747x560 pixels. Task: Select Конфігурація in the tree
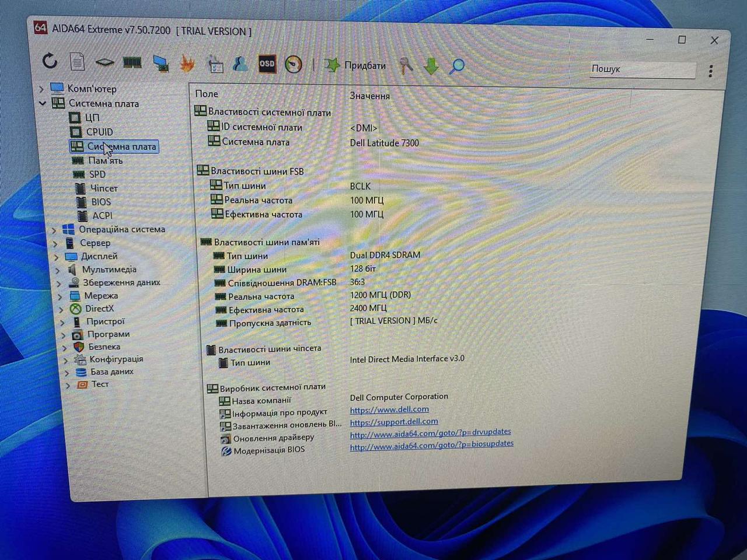coord(116,359)
